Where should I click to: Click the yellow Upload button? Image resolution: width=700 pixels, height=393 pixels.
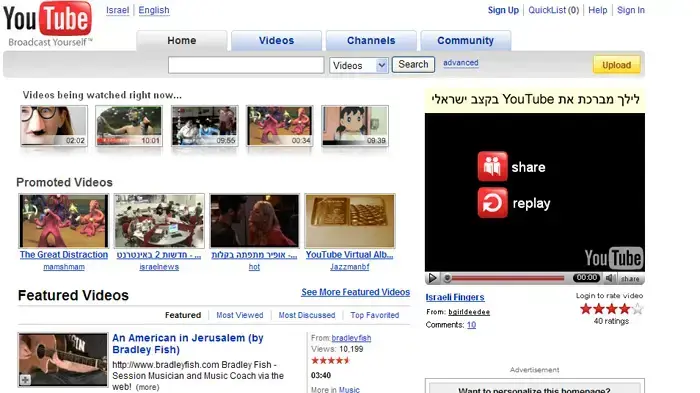(x=617, y=65)
